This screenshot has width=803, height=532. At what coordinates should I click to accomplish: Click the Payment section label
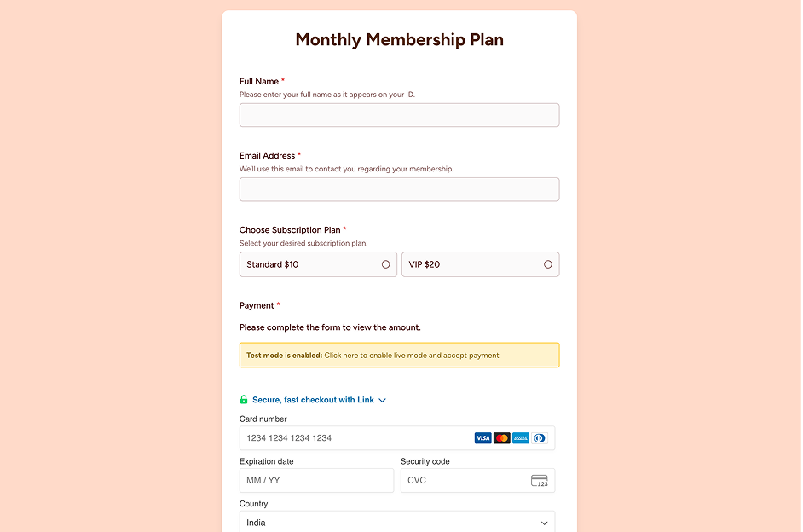tap(257, 305)
